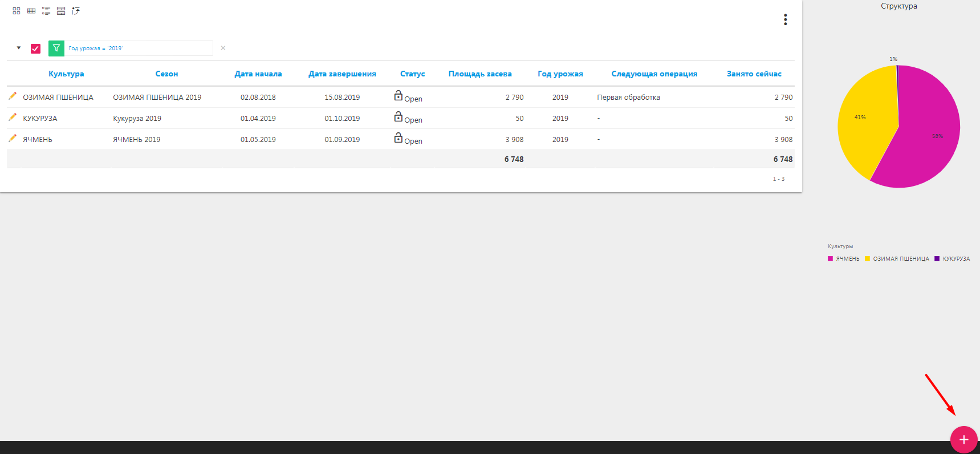Open the three-dot options menu
980x454 pixels.
[785, 20]
